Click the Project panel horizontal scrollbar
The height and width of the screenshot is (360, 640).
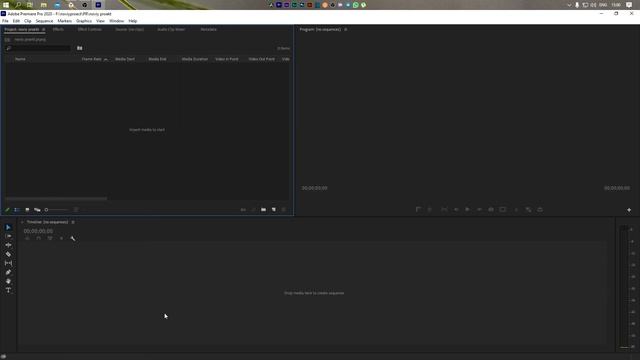56,199
